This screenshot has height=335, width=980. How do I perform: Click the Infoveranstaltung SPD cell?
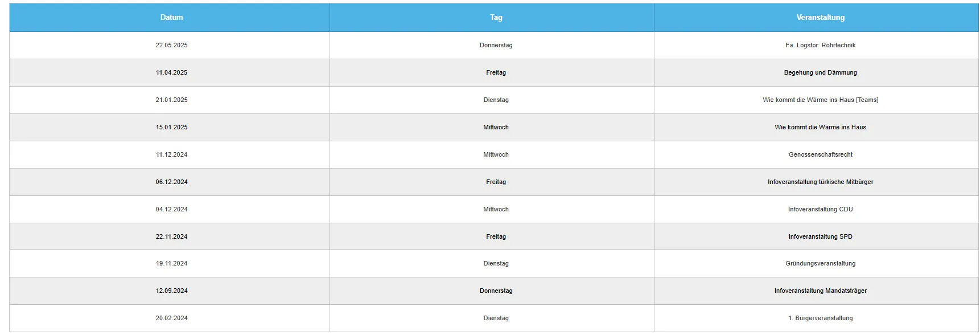click(x=820, y=237)
